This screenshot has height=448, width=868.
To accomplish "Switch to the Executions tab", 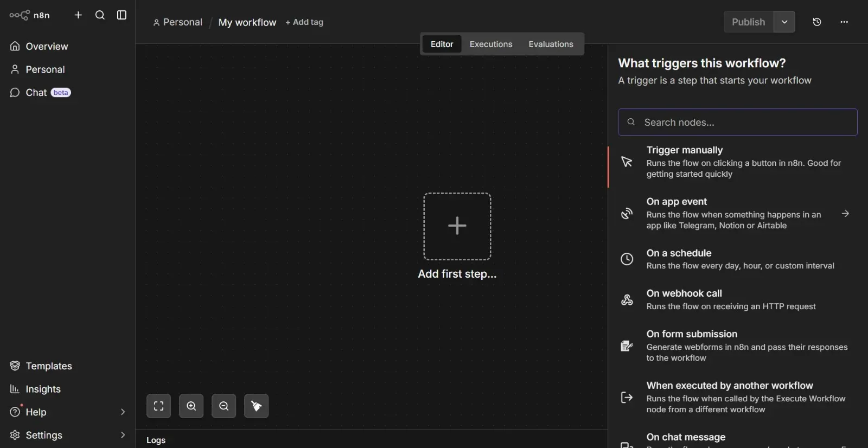I will tap(490, 44).
